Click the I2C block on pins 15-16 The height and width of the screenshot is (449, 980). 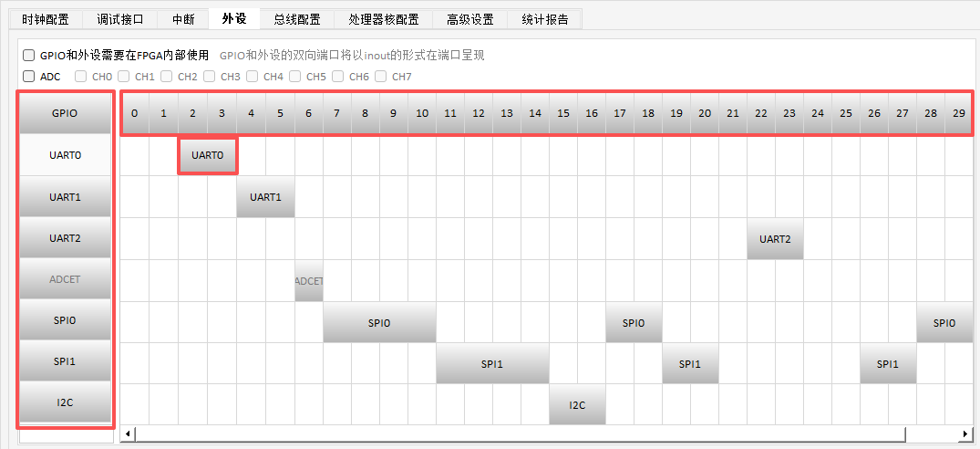577,404
